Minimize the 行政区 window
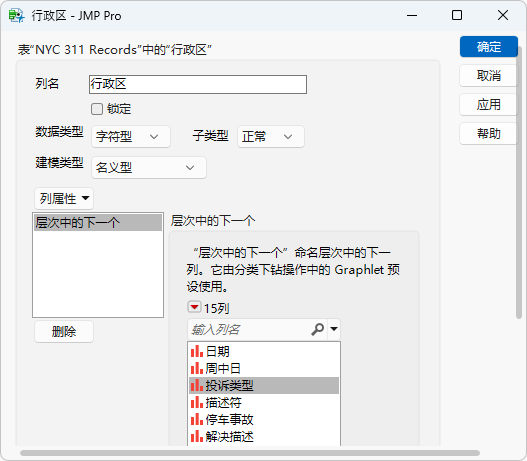Screen dimensions: 527x461 click(x=412, y=15)
